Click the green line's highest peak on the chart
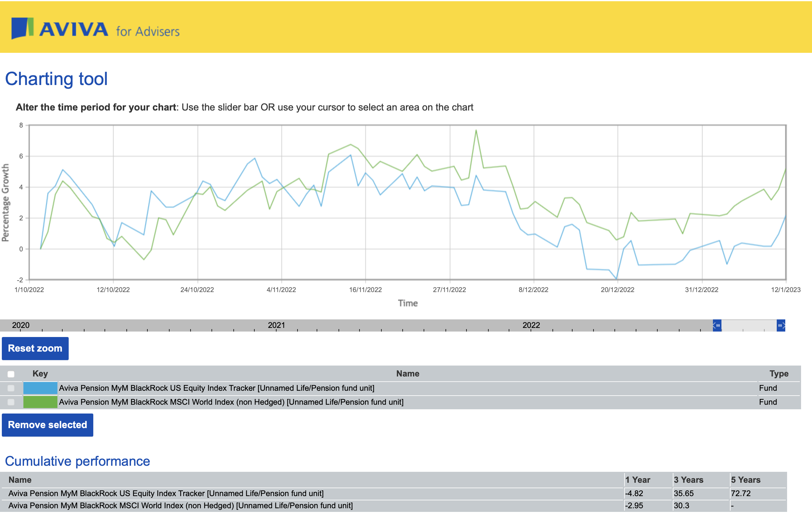812x521 pixels. click(476, 130)
